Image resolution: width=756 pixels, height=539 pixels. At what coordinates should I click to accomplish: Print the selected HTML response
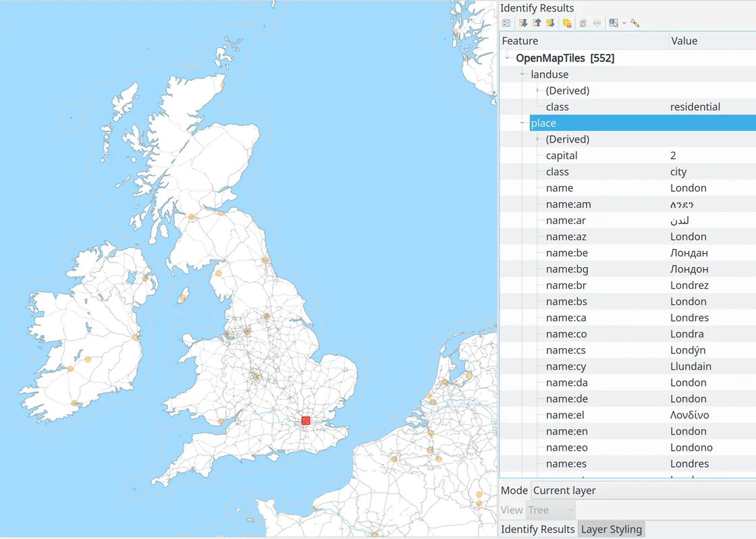click(597, 23)
